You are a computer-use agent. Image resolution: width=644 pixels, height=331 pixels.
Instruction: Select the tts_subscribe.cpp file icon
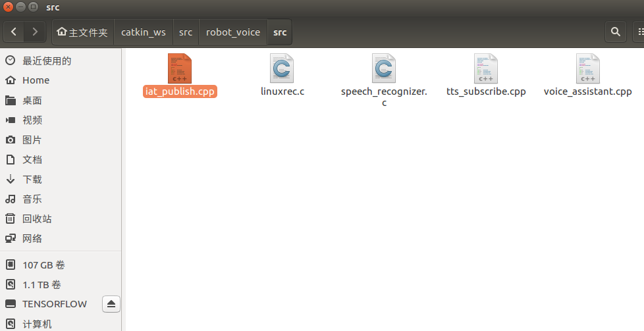click(x=486, y=68)
